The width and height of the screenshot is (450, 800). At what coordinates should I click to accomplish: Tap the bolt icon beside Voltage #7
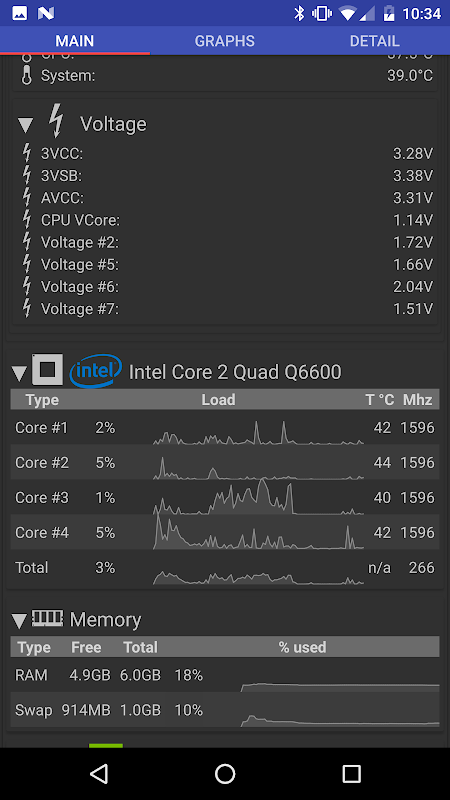coord(27,309)
